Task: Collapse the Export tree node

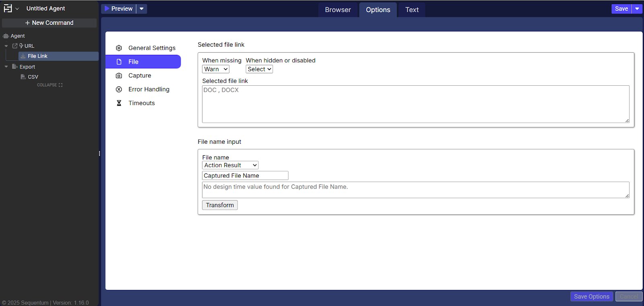Action: [6, 66]
